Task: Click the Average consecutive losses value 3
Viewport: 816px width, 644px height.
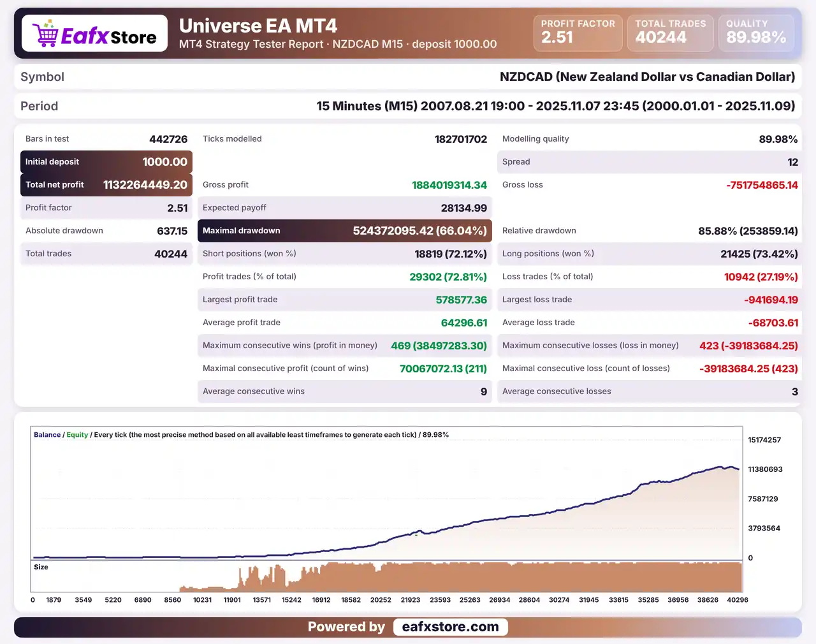Action: tap(795, 392)
